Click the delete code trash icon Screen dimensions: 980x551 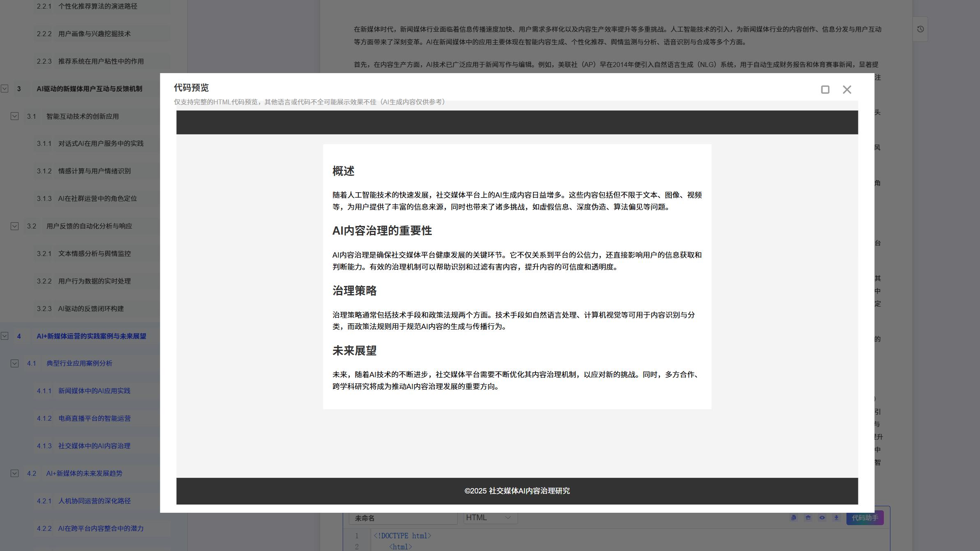pyautogui.click(x=808, y=518)
